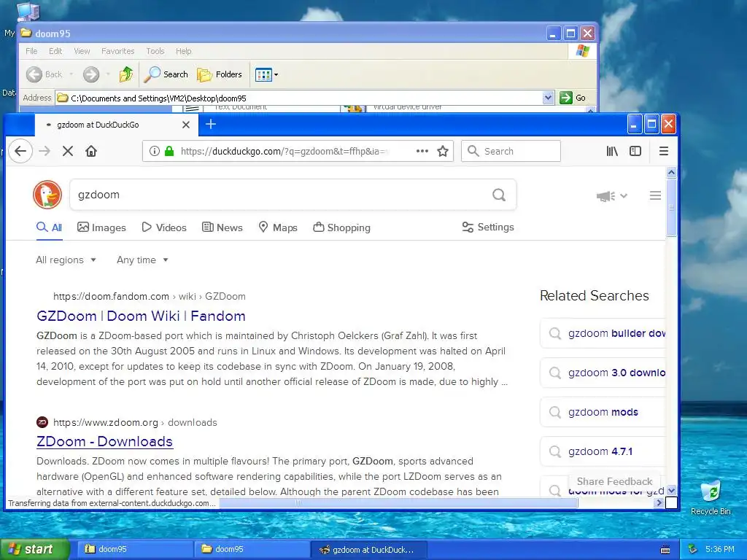747x560 pixels.
Task: Click the scroll up arrow in Firefox
Action: pyautogui.click(x=671, y=172)
